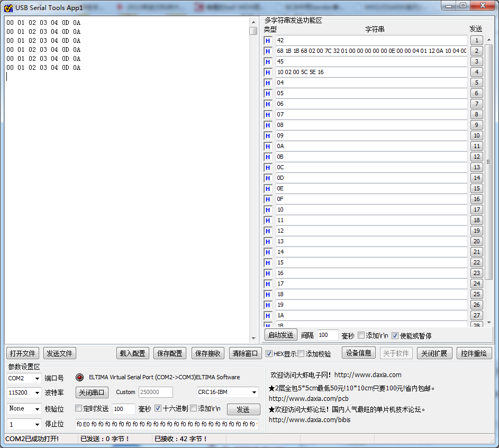The image size is (499, 448).
Task: Click the send data input field with f0 E0
Action: [x=167, y=424]
